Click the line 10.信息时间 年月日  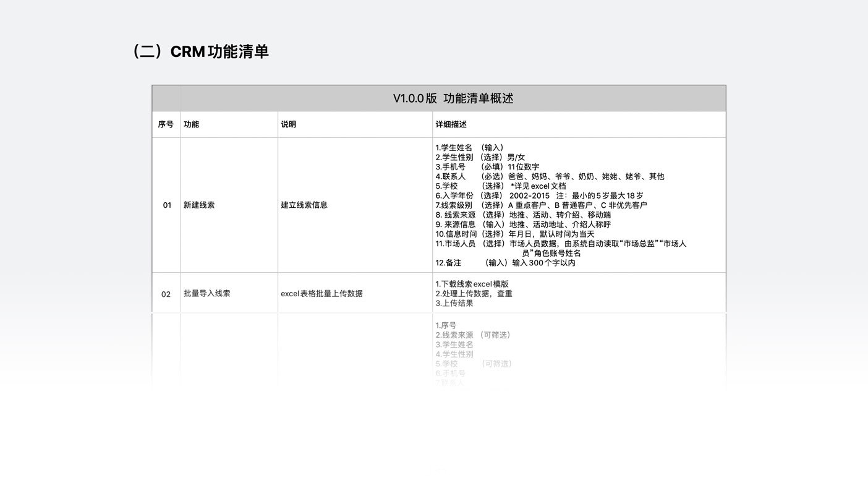click(515, 234)
